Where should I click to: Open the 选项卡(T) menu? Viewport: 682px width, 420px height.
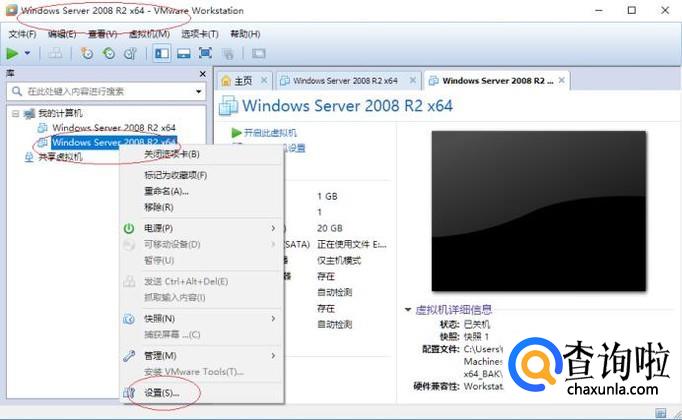coord(200,34)
